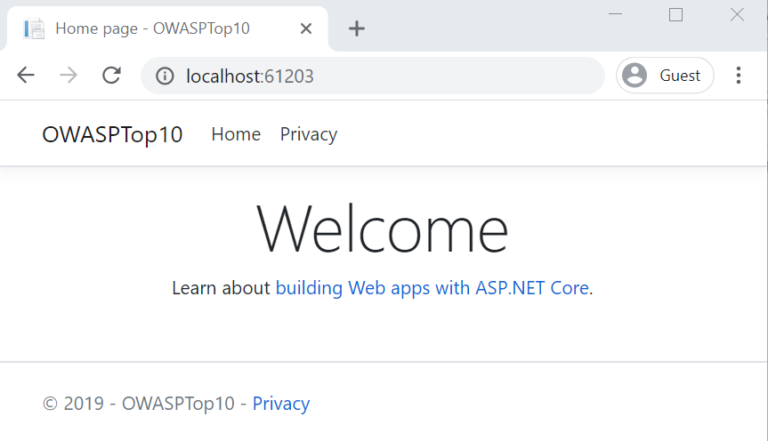Focus the localhost:61203 address bar

380,76
